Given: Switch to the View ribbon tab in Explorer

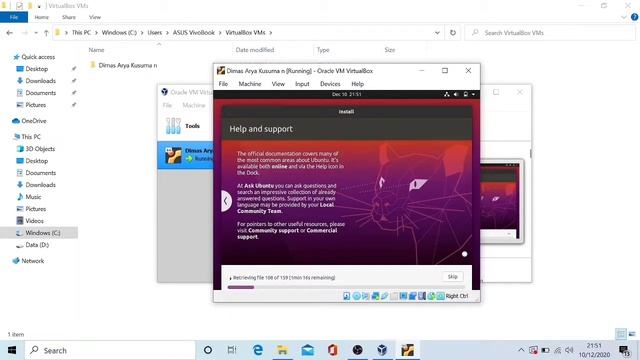Looking at the screenshot, I should [x=95, y=17].
